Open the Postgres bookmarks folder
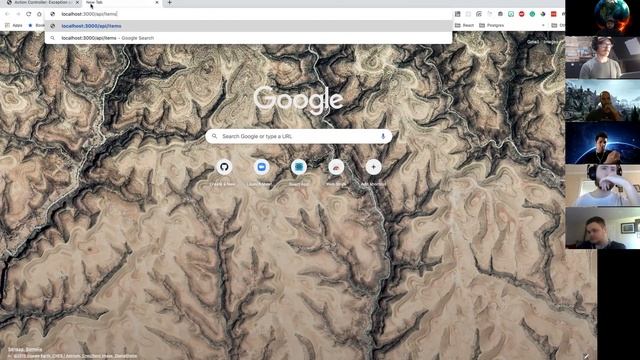640x360 pixels. 491,25
